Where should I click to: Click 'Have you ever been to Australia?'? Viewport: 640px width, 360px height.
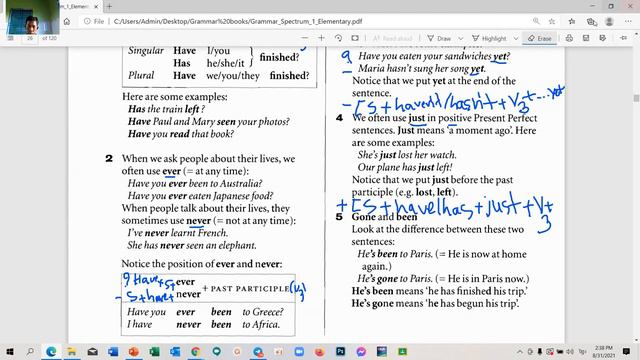[195, 183]
